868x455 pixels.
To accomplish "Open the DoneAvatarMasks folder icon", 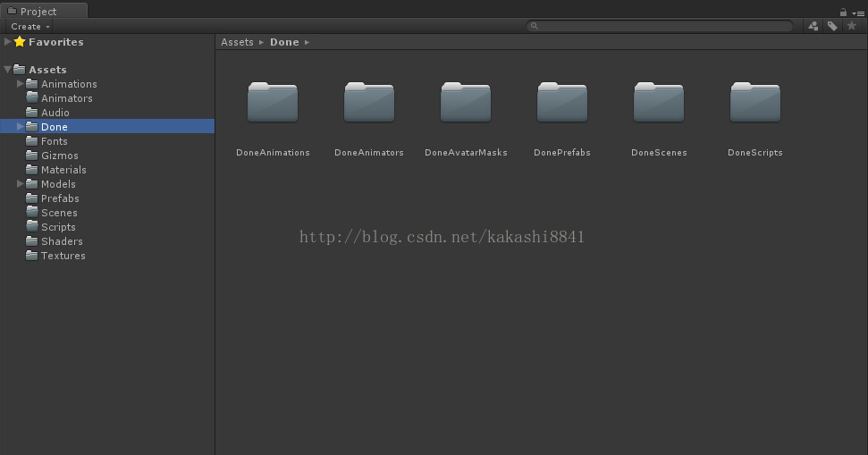I will (466, 103).
